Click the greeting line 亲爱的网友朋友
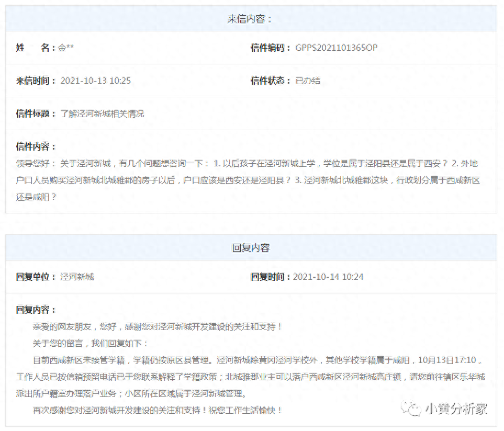Image resolution: width=504 pixels, height=431 pixels. coord(157,327)
